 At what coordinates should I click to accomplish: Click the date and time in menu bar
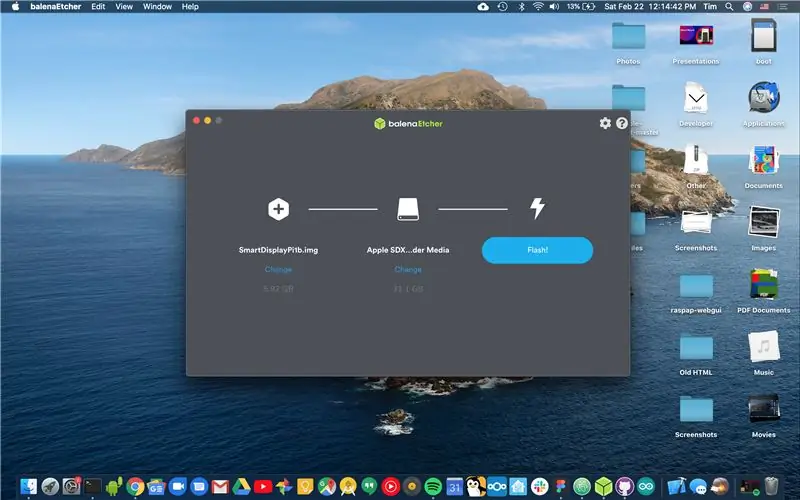[x=650, y=7]
